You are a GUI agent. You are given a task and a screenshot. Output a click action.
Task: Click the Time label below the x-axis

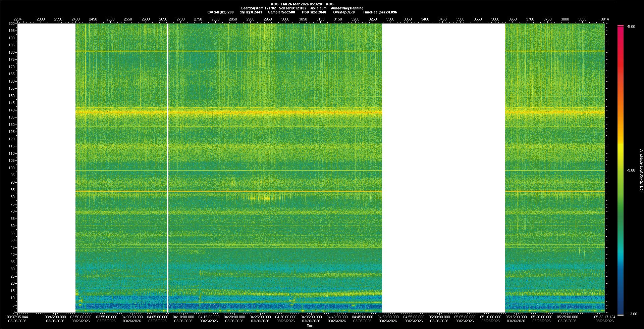(310, 326)
